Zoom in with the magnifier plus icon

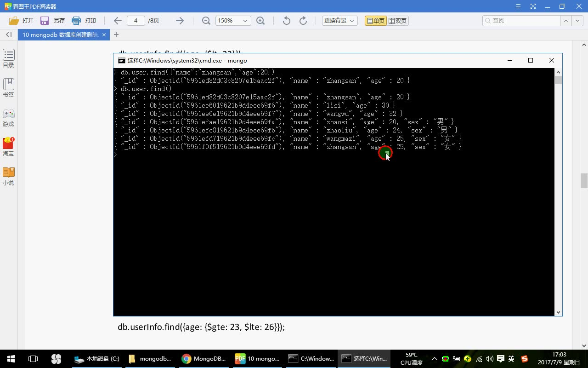[260, 20]
